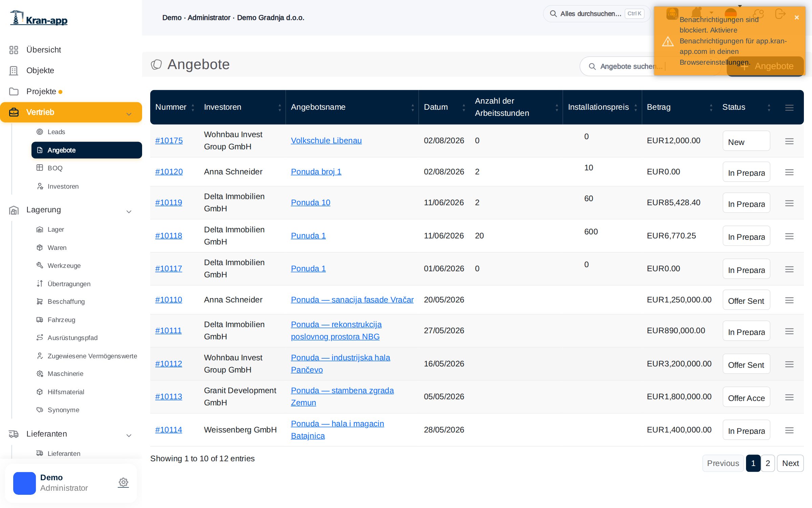The height and width of the screenshot is (508, 812).
Task: Click the Next pagination button
Action: click(790, 463)
